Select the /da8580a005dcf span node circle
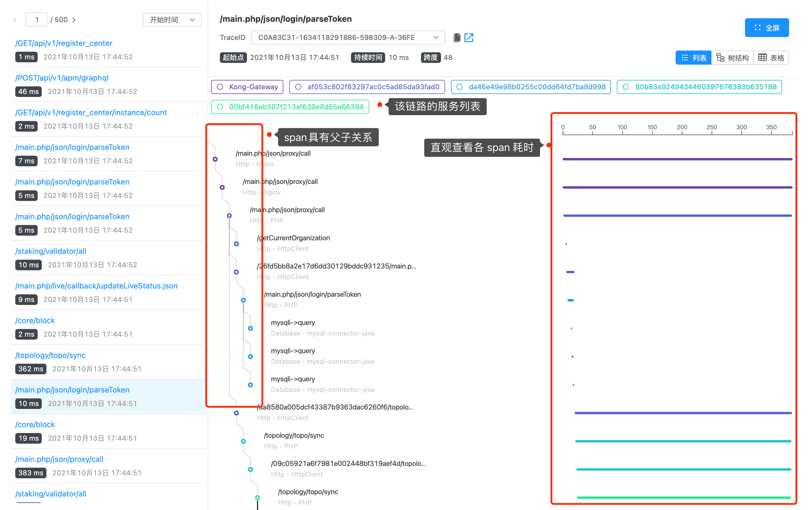The height and width of the screenshot is (510, 812). [x=236, y=413]
